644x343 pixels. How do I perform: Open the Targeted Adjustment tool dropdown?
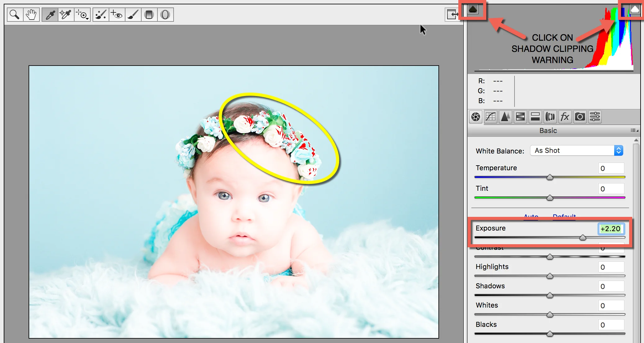(x=82, y=14)
